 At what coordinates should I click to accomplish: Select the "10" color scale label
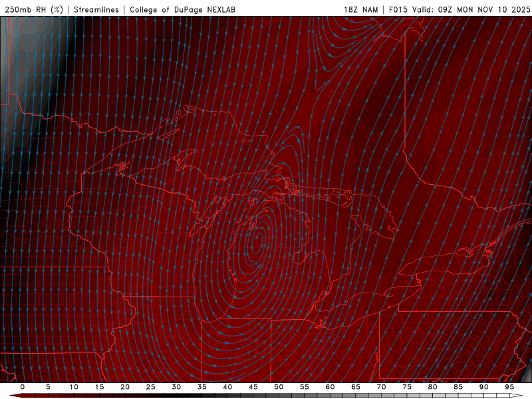point(74,387)
